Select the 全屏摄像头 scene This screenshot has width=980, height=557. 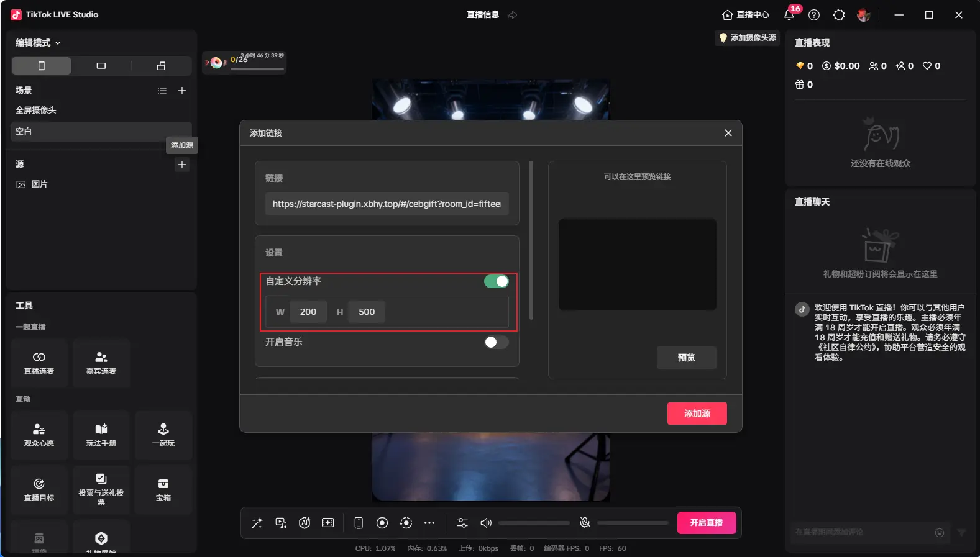click(x=36, y=110)
